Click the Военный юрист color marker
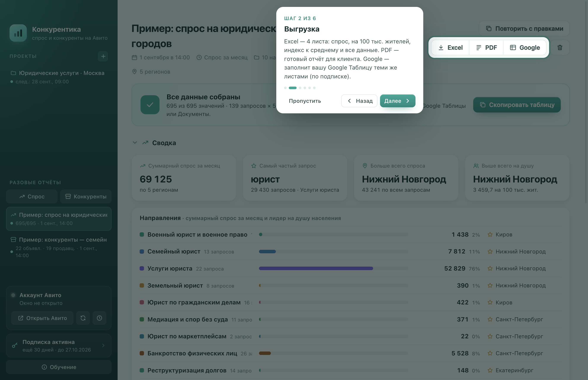The image size is (588, 380). (x=142, y=234)
